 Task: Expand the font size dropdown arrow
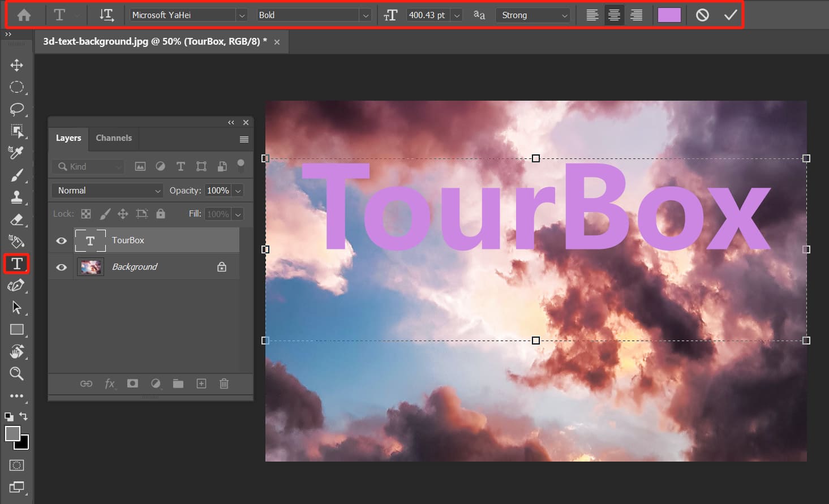[457, 16]
